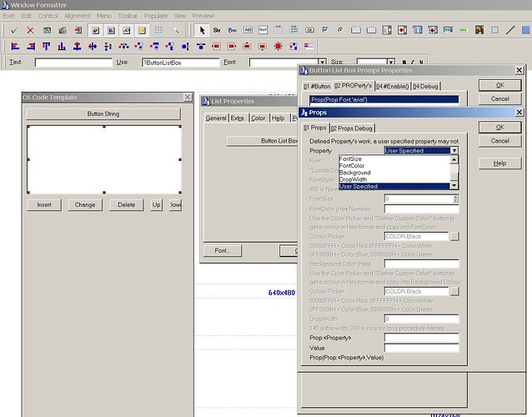Click the Prop:<Property> input field
This screenshot has width=532, height=417.
[421, 338]
